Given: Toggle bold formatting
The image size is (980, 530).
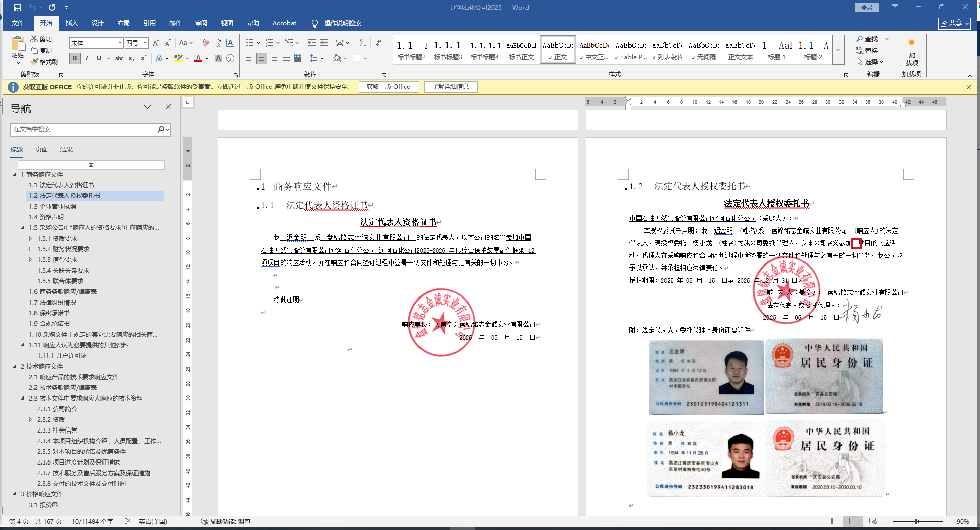Looking at the screenshot, I should 75,58.
